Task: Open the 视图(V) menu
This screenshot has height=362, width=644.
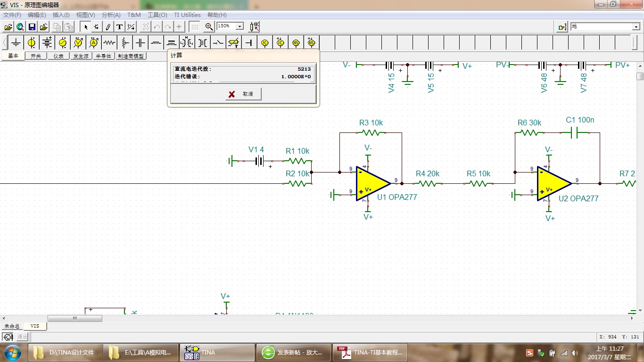Action: (x=85, y=15)
